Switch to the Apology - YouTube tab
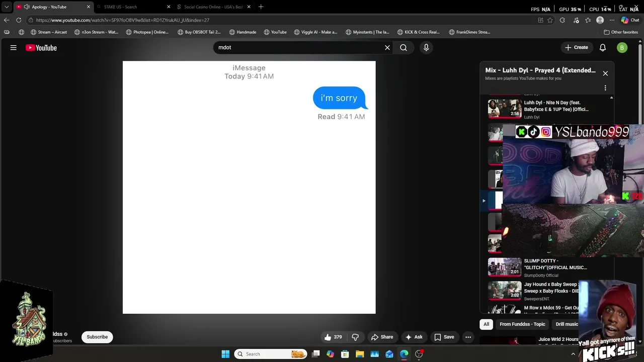The width and height of the screenshot is (644, 362). (x=49, y=7)
